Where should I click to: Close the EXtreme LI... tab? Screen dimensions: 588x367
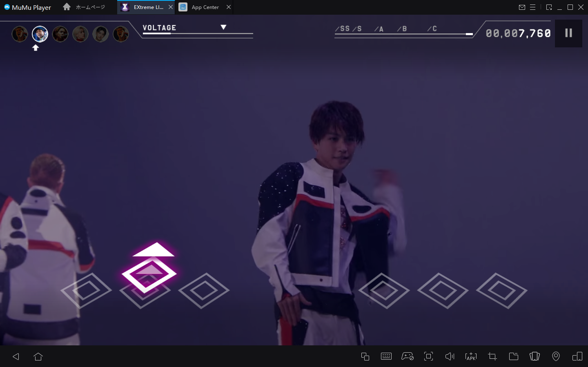(171, 7)
